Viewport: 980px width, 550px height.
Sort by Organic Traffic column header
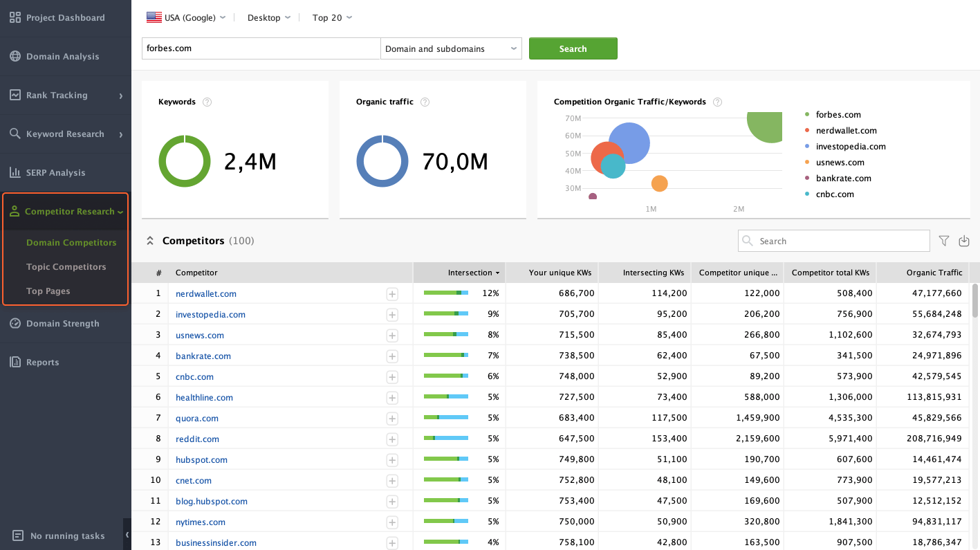click(923, 273)
